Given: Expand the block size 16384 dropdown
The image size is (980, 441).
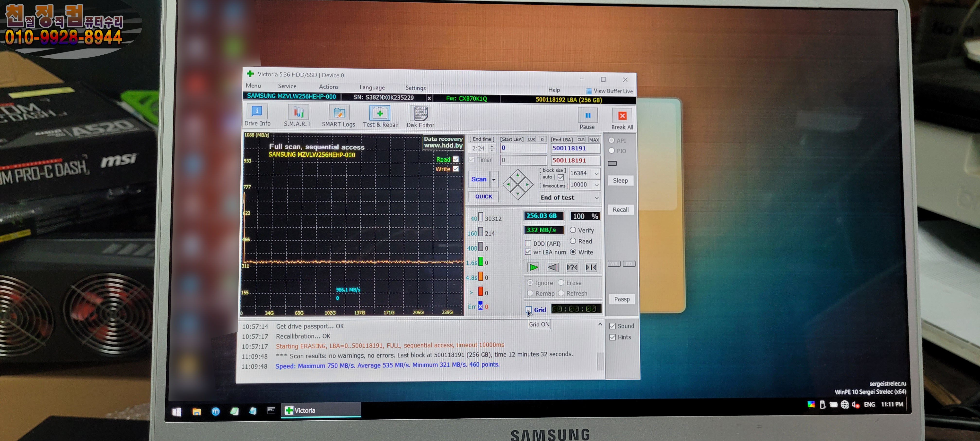Looking at the screenshot, I should (x=596, y=173).
